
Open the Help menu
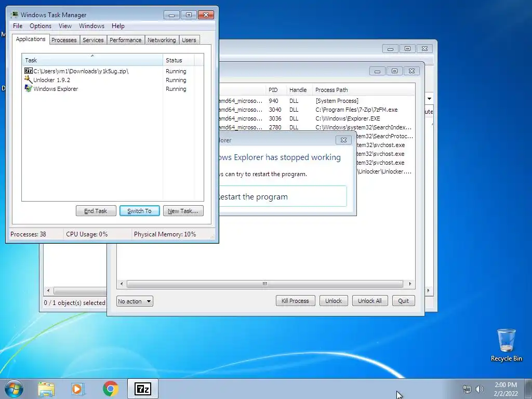tap(118, 26)
